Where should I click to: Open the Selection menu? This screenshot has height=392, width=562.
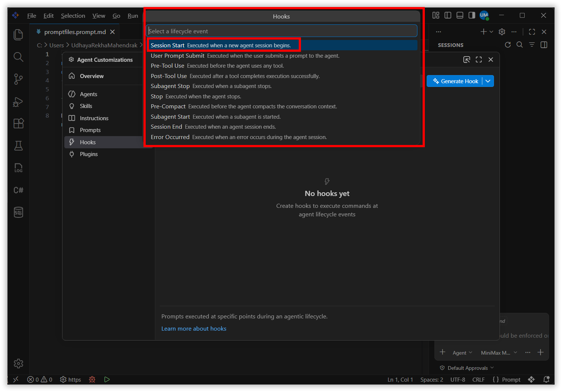73,16
